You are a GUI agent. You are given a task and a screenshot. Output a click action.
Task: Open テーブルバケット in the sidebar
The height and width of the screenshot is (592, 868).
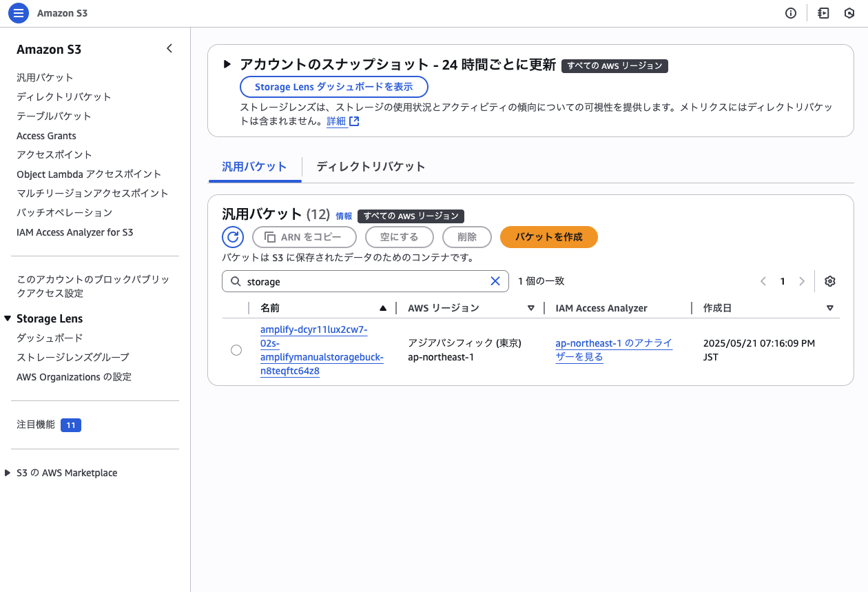click(x=54, y=116)
